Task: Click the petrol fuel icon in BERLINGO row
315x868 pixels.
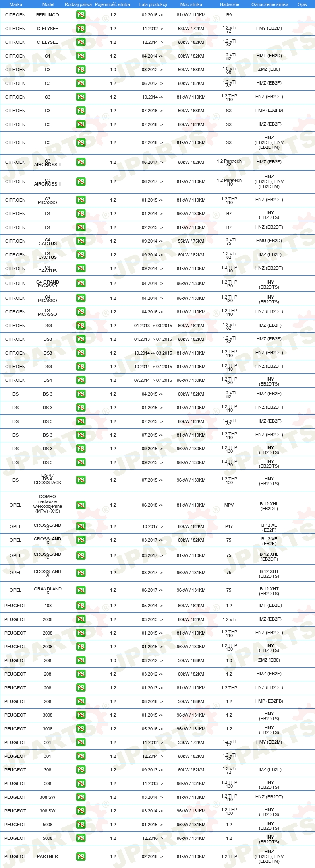Action: click(x=81, y=15)
